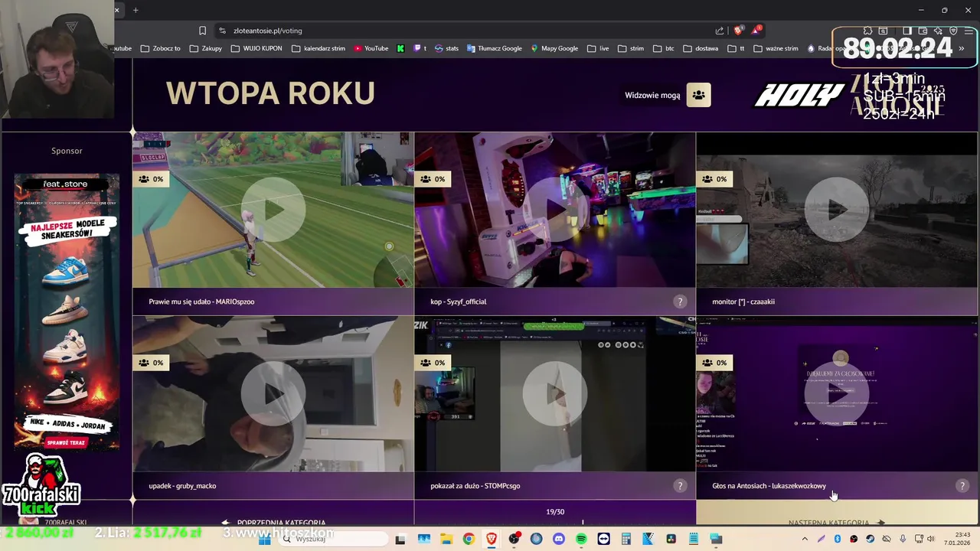
Task: Expand the live bookmark folder
Action: point(598,48)
